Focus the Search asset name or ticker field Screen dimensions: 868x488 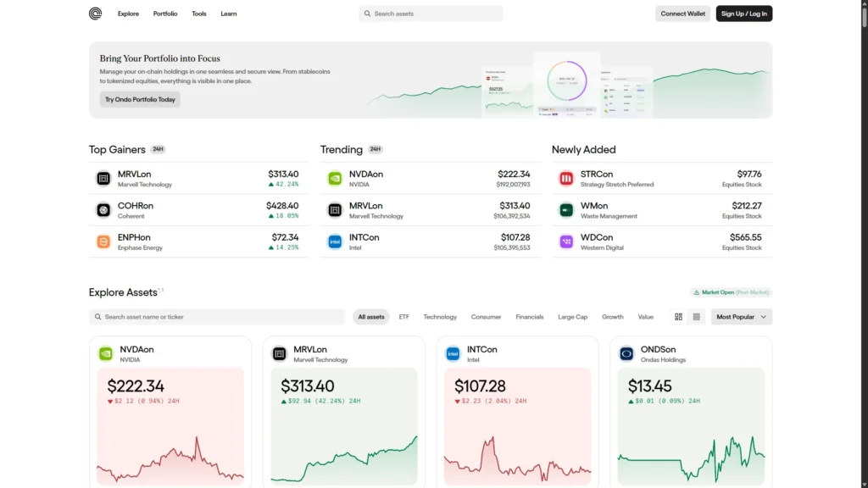217,317
